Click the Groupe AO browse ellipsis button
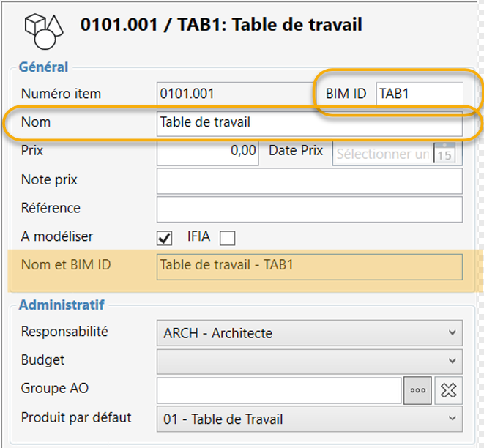The width and height of the screenshot is (484, 448). click(x=418, y=391)
